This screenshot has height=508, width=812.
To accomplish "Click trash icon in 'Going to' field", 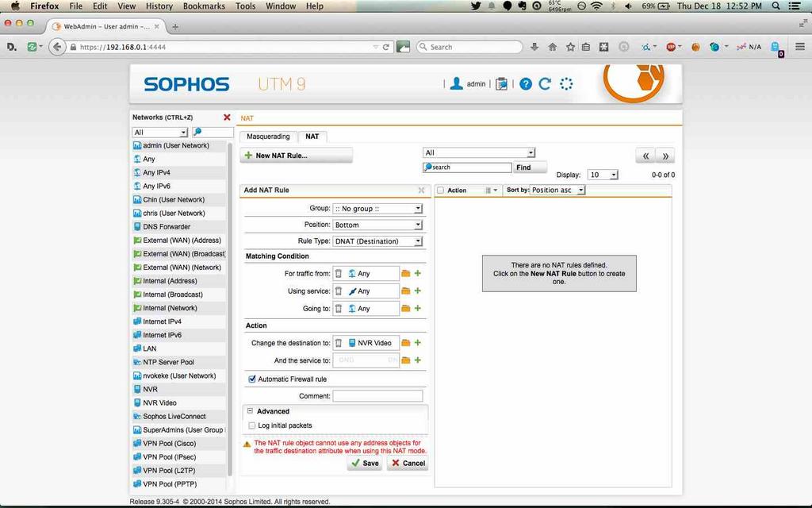I will tap(339, 309).
